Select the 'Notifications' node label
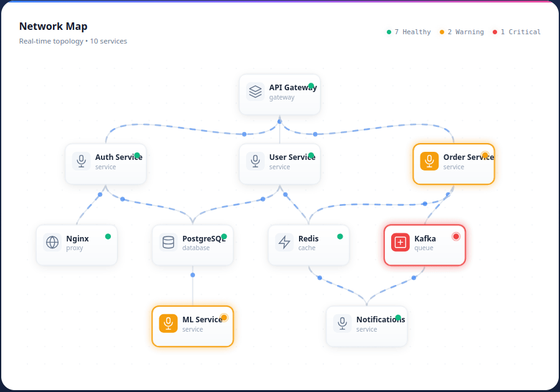Screen dimensions: 560x392 click(380, 319)
